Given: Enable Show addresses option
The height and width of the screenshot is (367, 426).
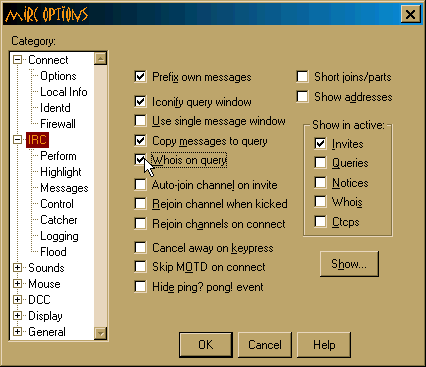Looking at the screenshot, I should tap(302, 97).
